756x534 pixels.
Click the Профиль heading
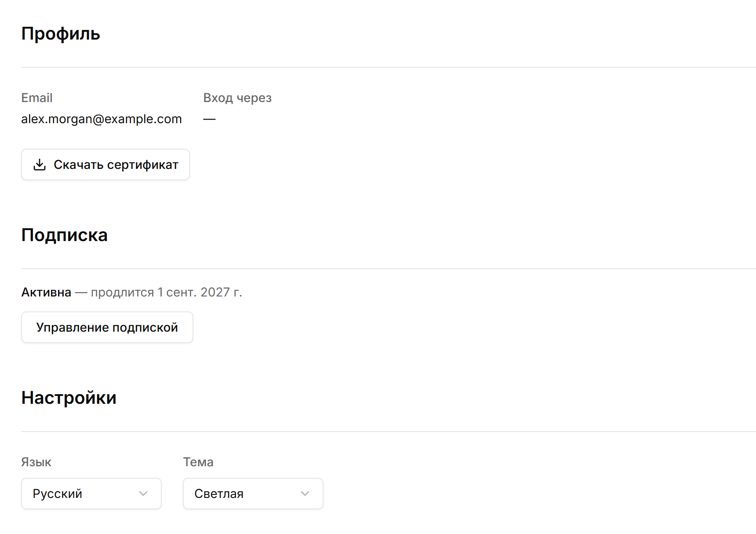pos(61,34)
